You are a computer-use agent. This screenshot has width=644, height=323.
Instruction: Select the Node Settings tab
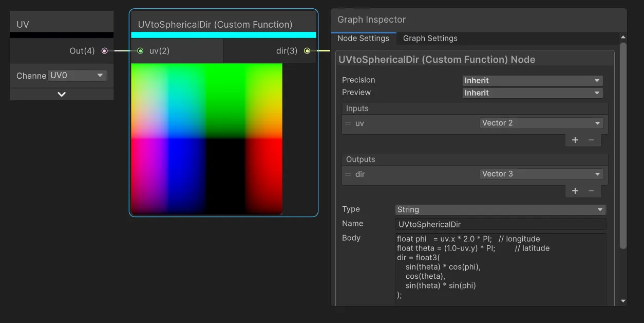click(x=364, y=38)
